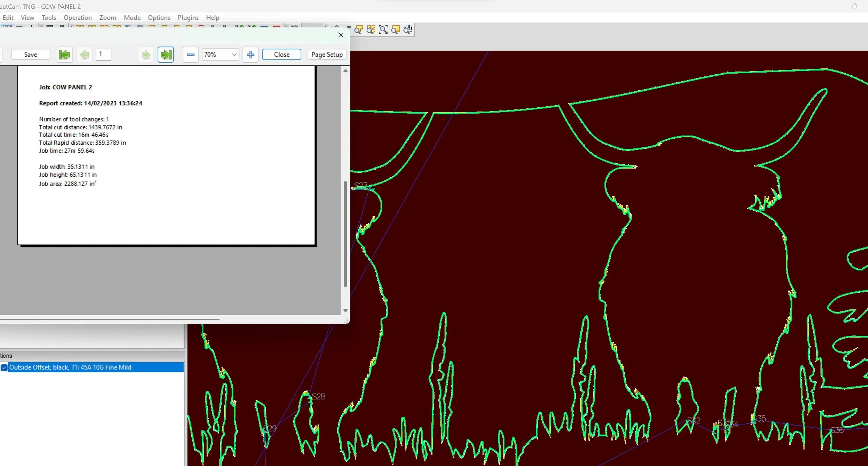Open the Zoom menu
Viewport: 868px width, 466px height.
108,17
